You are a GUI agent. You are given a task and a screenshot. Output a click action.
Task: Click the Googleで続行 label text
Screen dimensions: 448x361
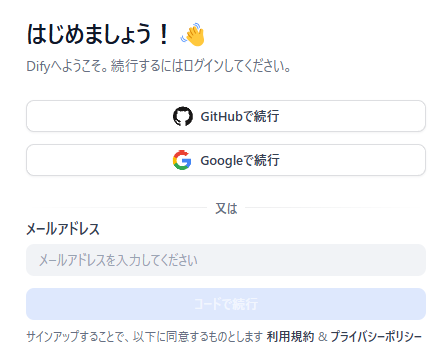240,160
